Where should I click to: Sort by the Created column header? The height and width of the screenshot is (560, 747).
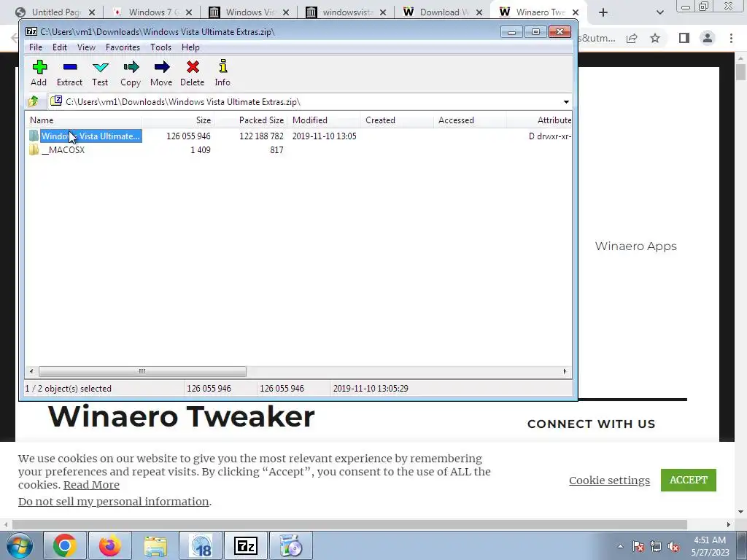[x=398, y=120]
